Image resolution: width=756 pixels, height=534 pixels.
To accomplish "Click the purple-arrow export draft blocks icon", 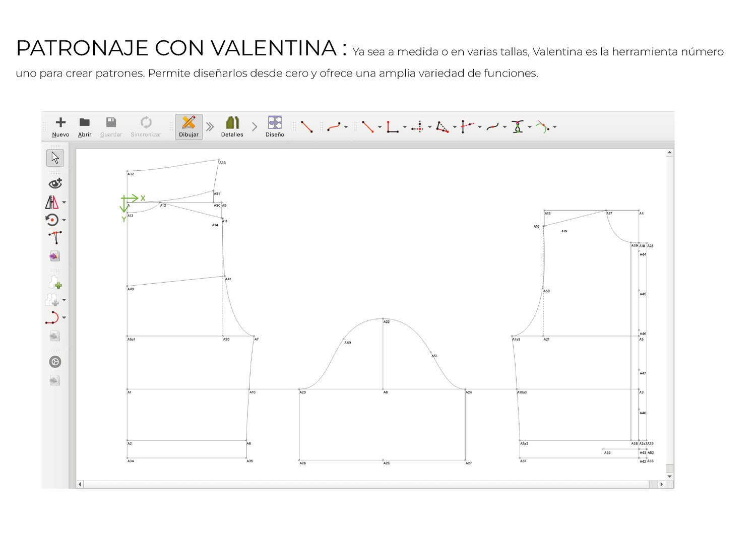I will pyautogui.click(x=54, y=256).
